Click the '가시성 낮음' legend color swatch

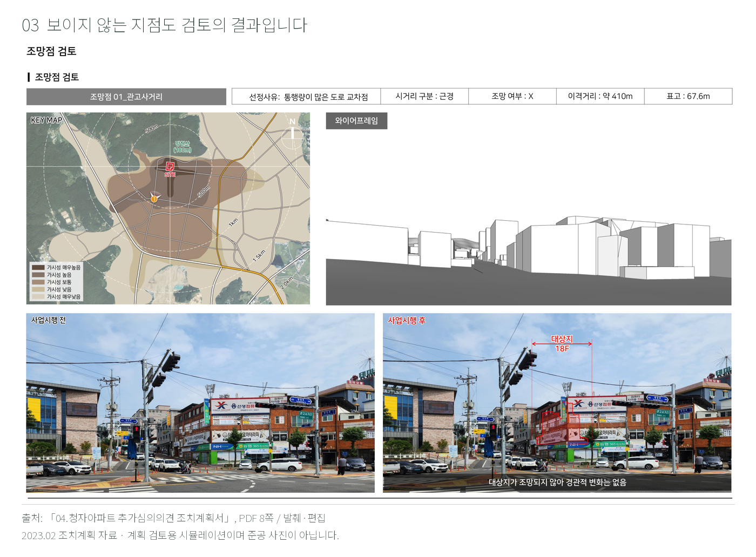click(x=38, y=289)
